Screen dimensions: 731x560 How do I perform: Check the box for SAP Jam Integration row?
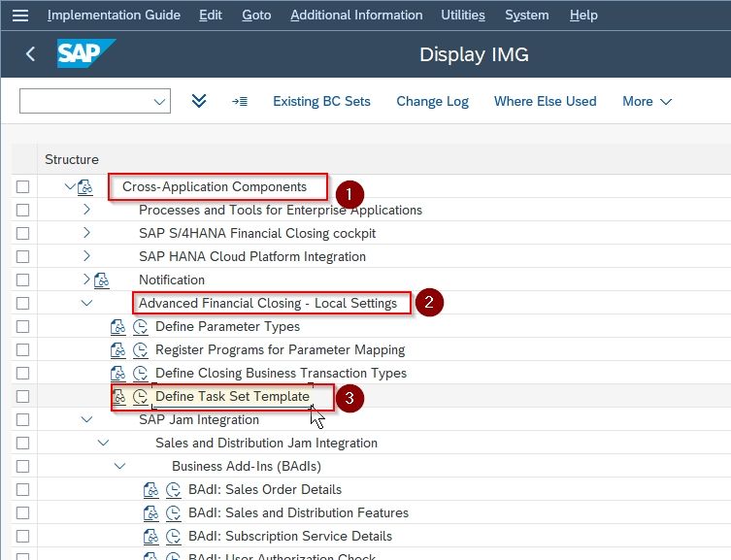coord(23,420)
